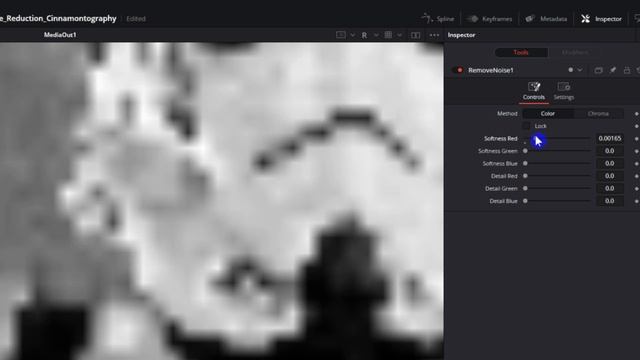This screenshot has width=640, height=360.
Task: Click the R channel viewer icon
Action: click(x=364, y=36)
